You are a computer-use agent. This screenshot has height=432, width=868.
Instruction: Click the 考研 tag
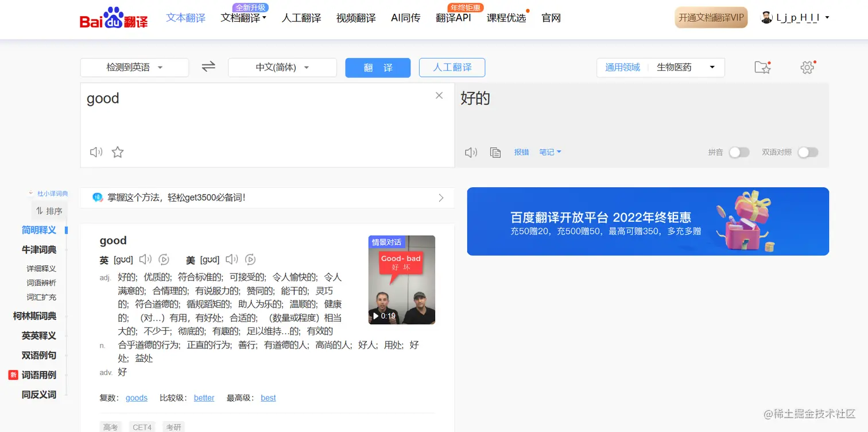pos(173,427)
